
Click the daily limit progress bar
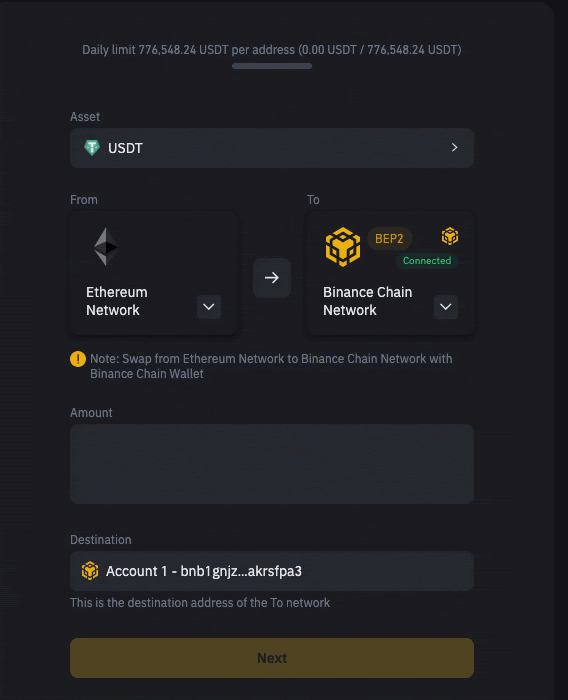pos(272,66)
